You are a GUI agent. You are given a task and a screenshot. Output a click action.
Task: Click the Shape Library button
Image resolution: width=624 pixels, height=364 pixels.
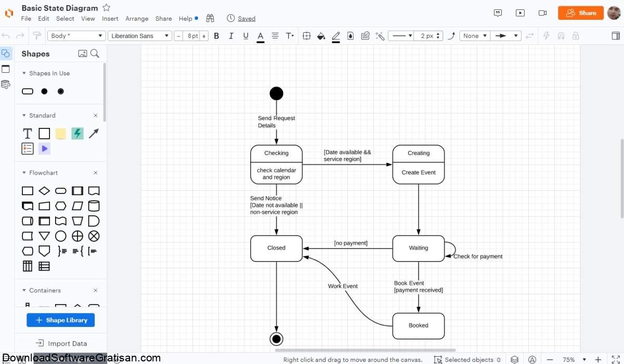click(61, 320)
